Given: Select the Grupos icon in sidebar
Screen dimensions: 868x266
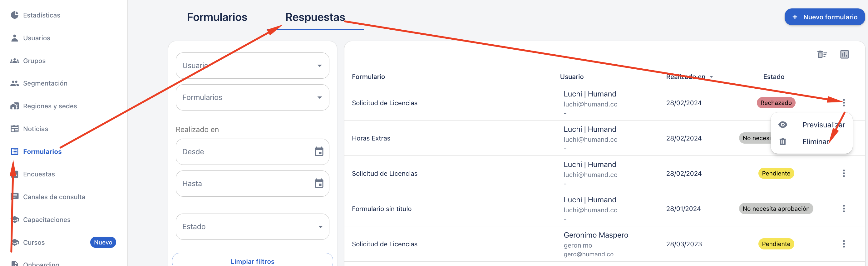Looking at the screenshot, I should tap(14, 61).
